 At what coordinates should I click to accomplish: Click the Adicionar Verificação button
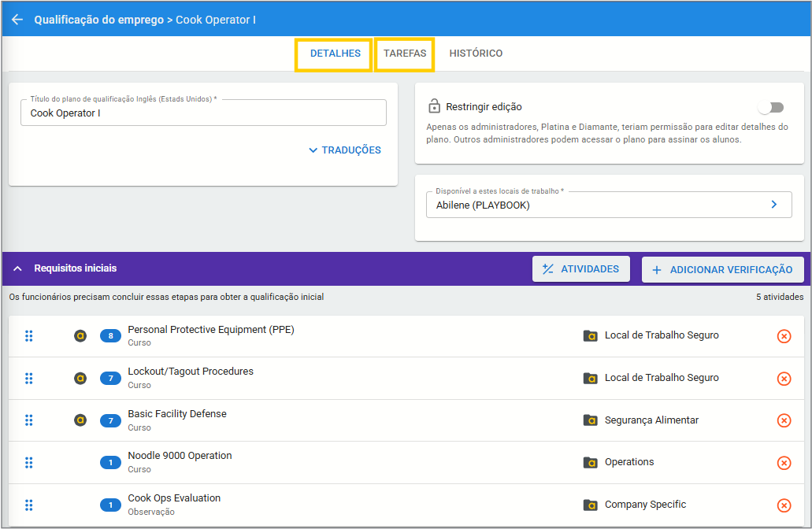(722, 269)
